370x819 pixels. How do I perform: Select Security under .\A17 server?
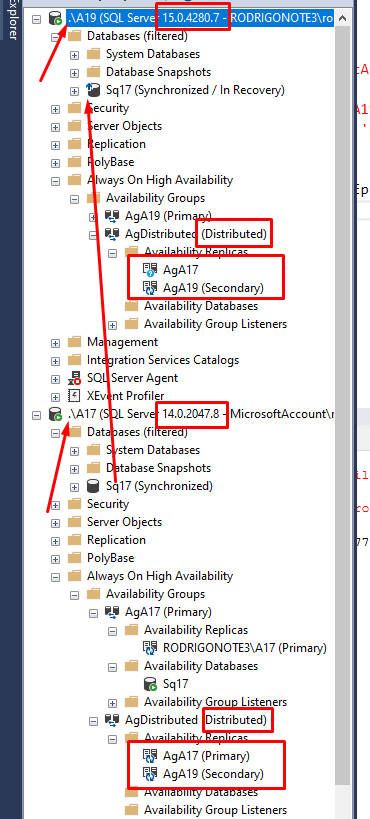coord(108,504)
